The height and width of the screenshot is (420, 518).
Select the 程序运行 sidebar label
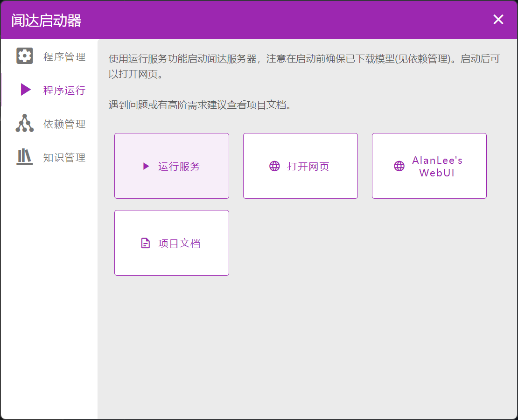[64, 90]
